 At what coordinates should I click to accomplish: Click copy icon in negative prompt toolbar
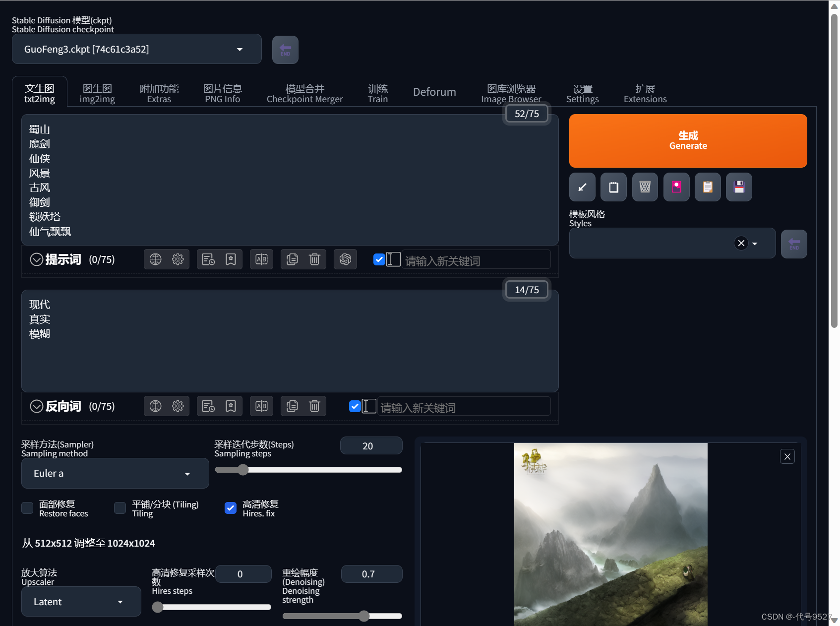pyautogui.click(x=292, y=406)
